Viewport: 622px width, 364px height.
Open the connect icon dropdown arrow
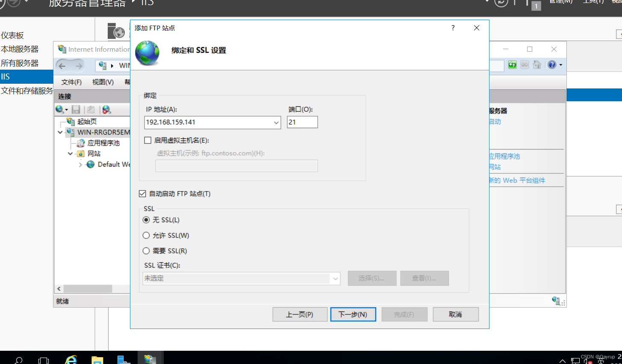(x=67, y=110)
